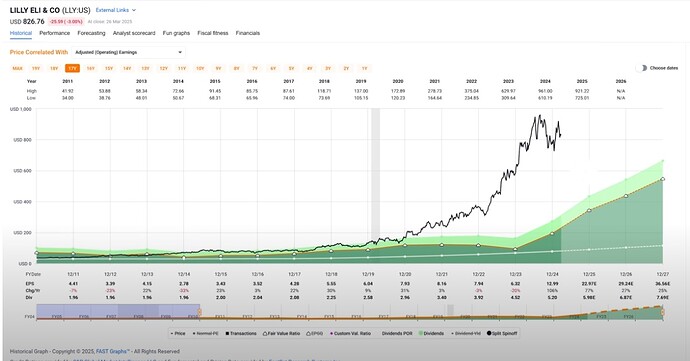Select the MAX time range
Image resolution: width=690 pixels, height=361 pixels.
[x=18, y=68]
